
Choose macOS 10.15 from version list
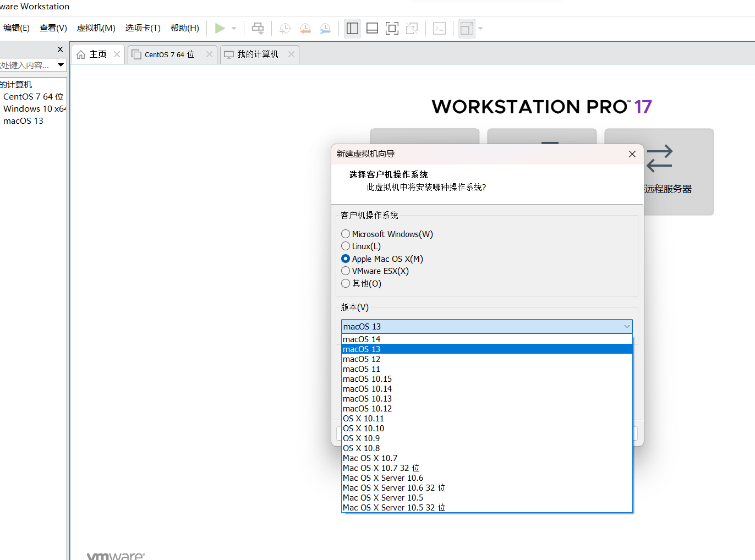tap(487, 379)
